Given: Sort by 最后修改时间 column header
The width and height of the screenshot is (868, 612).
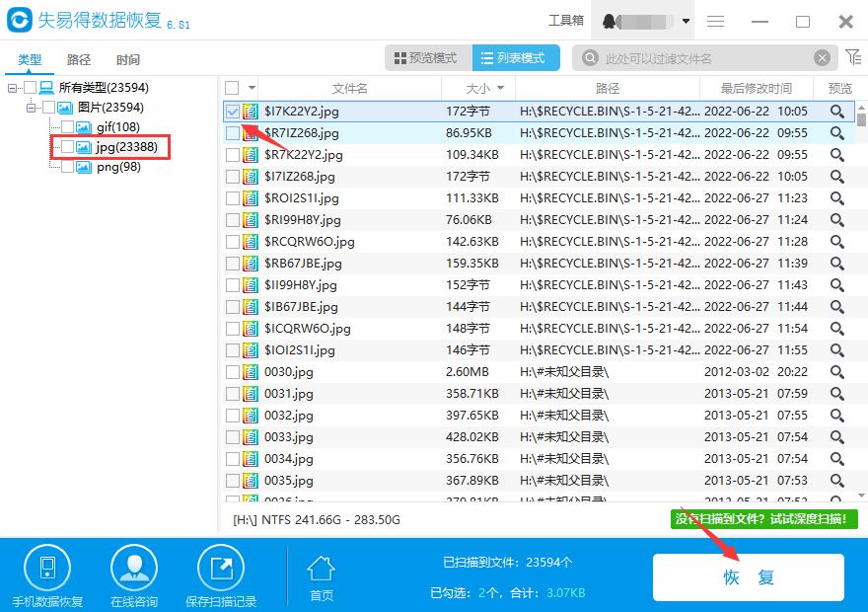Looking at the screenshot, I should coord(757,88).
